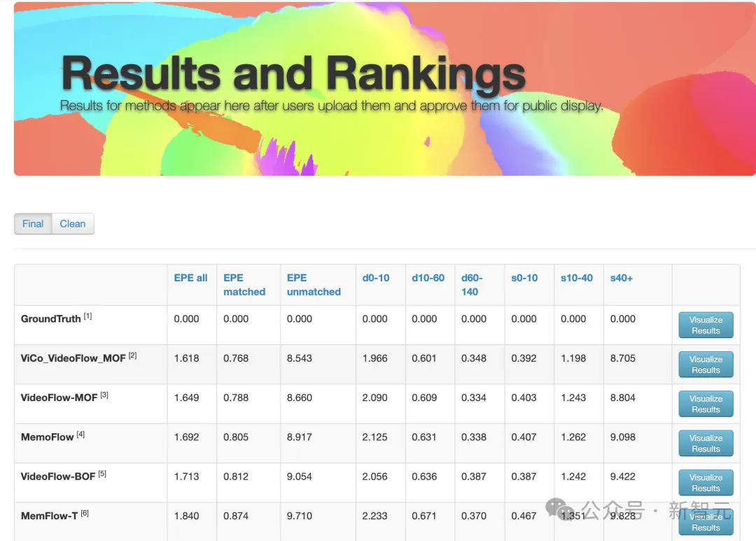This screenshot has height=541, width=756.
Task: Sort table by s0-10 column
Action: [x=524, y=278]
